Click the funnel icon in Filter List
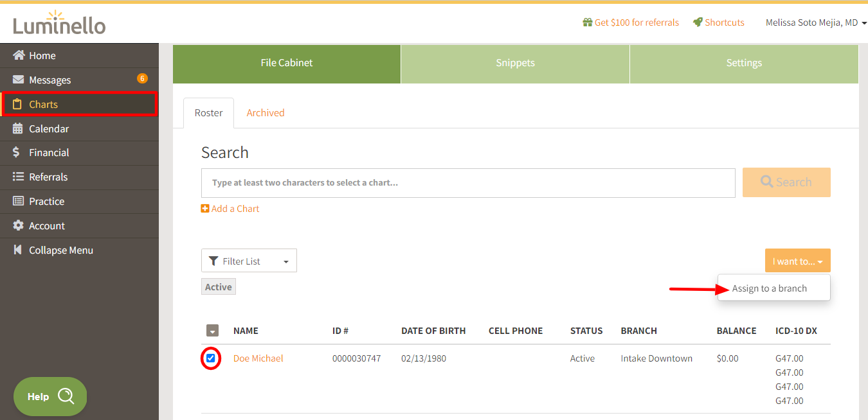The height and width of the screenshot is (420, 868). click(213, 261)
